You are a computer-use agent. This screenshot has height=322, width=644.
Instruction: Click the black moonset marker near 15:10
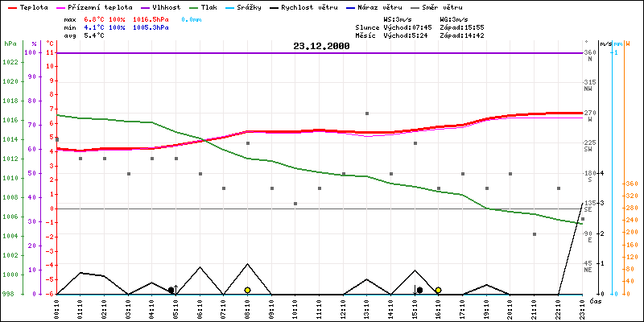[419, 290]
